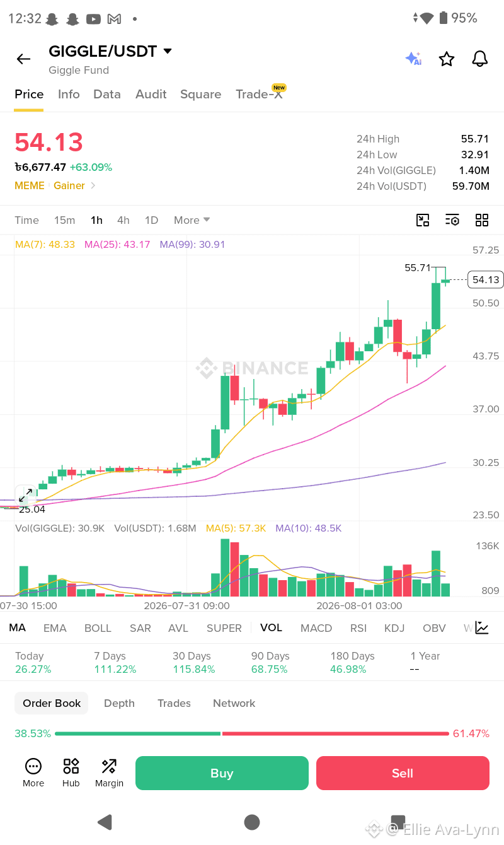This screenshot has width=504, height=845.
Task: Toggle the MA indicator
Action: [x=17, y=627]
